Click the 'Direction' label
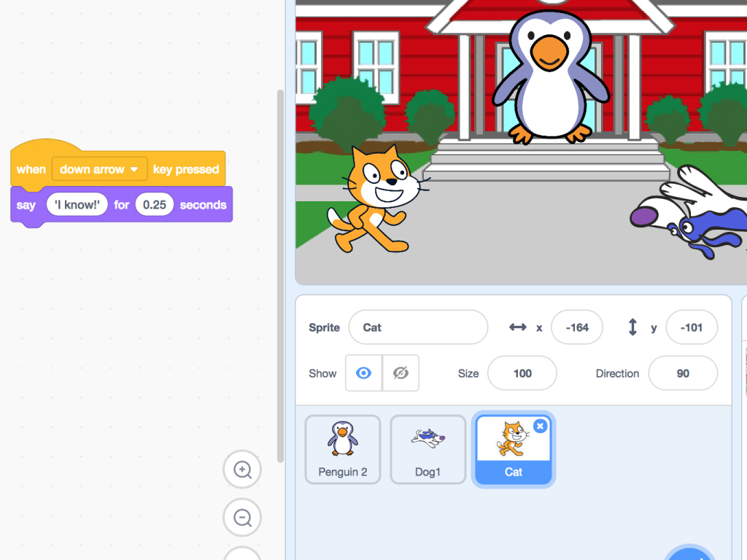This screenshot has height=560, width=747. coord(617,373)
